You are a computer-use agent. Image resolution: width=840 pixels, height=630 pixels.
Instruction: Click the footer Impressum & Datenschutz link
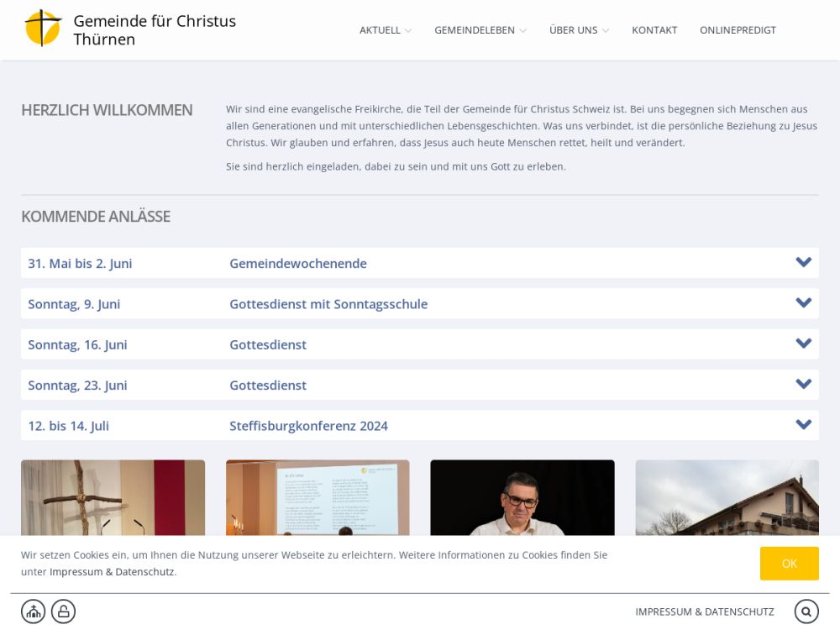[x=704, y=612]
